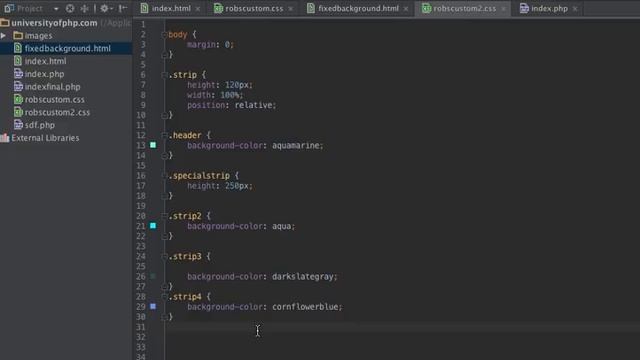Open robscustom2.css from the project tree
Image resolution: width=640 pixels, height=360 pixels.
(57, 112)
